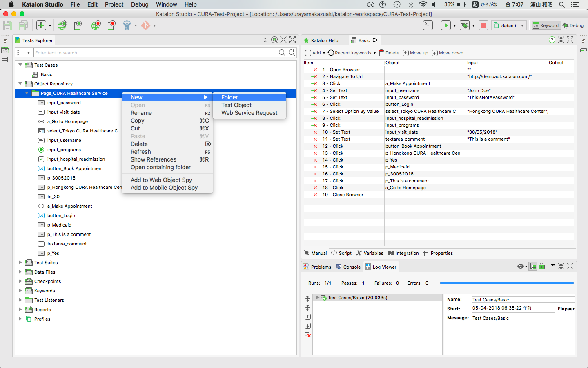Click the Bluetooth icon in menu bar

click(x=411, y=4)
